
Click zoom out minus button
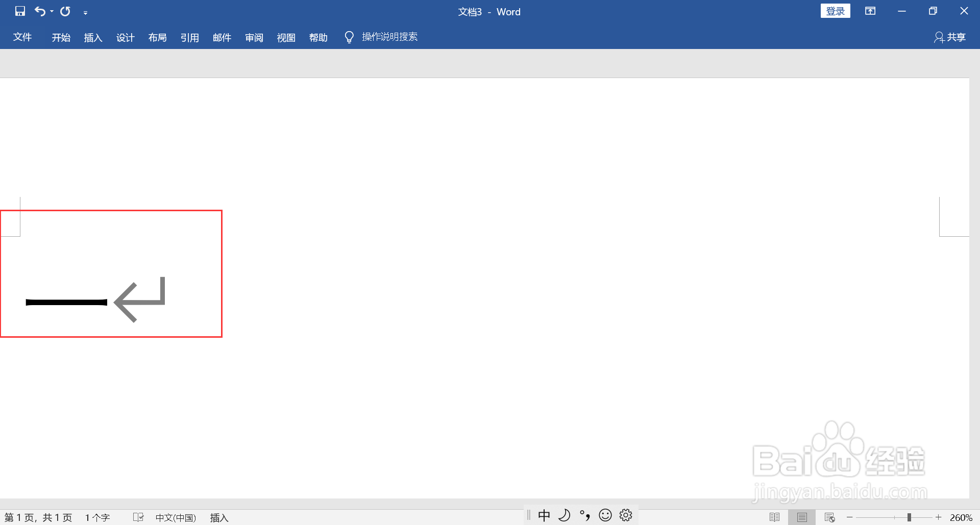coord(850,517)
